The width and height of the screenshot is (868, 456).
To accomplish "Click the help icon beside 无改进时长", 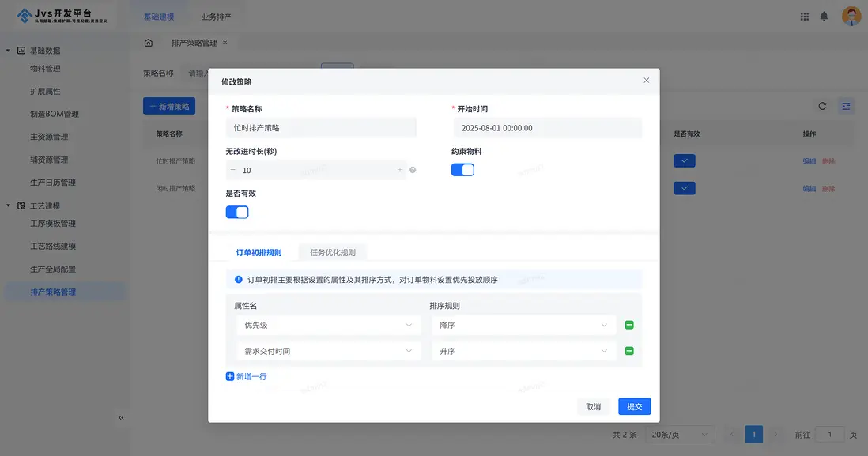I will click(413, 170).
